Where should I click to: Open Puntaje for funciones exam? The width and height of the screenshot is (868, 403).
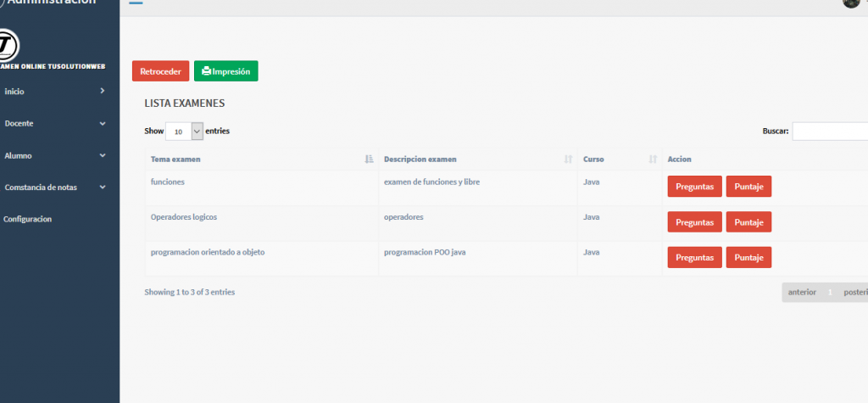tap(748, 187)
